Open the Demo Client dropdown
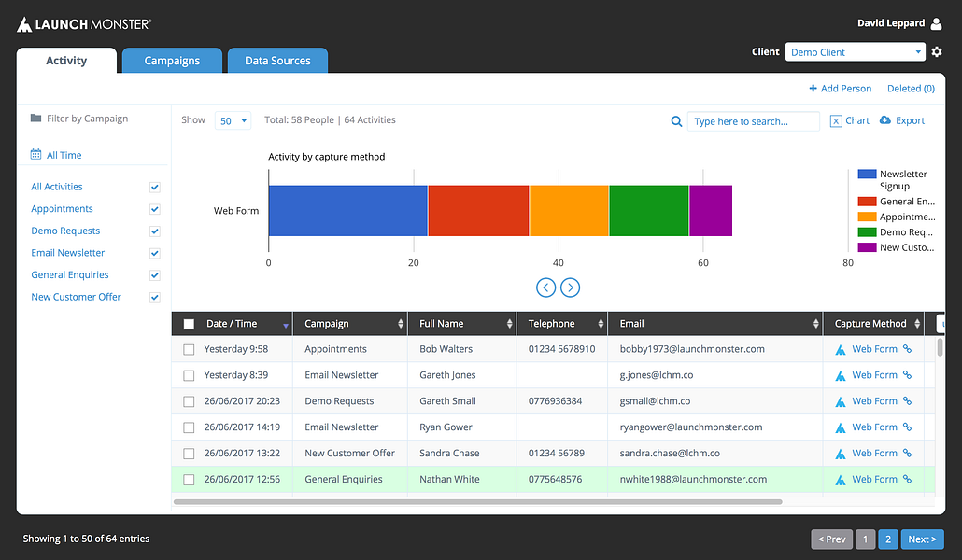This screenshot has width=962, height=560. (856, 52)
